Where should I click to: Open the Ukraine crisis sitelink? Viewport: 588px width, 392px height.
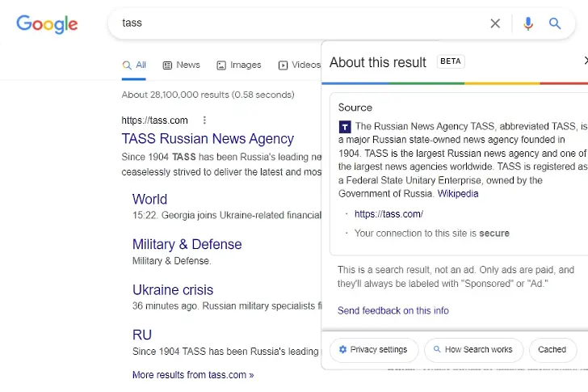173,290
